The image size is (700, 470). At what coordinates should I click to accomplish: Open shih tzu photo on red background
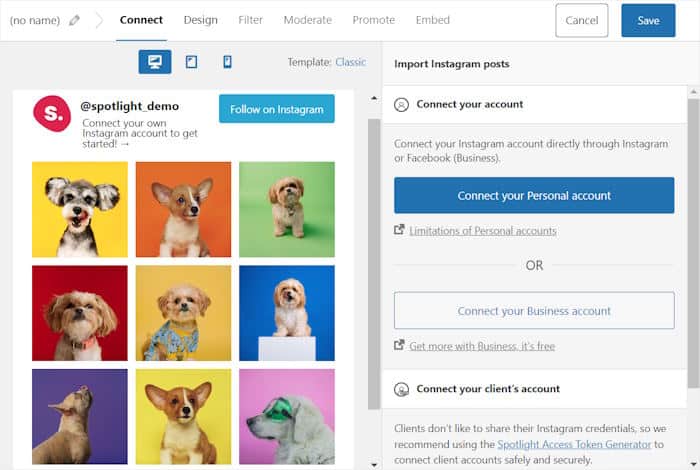pos(80,313)
